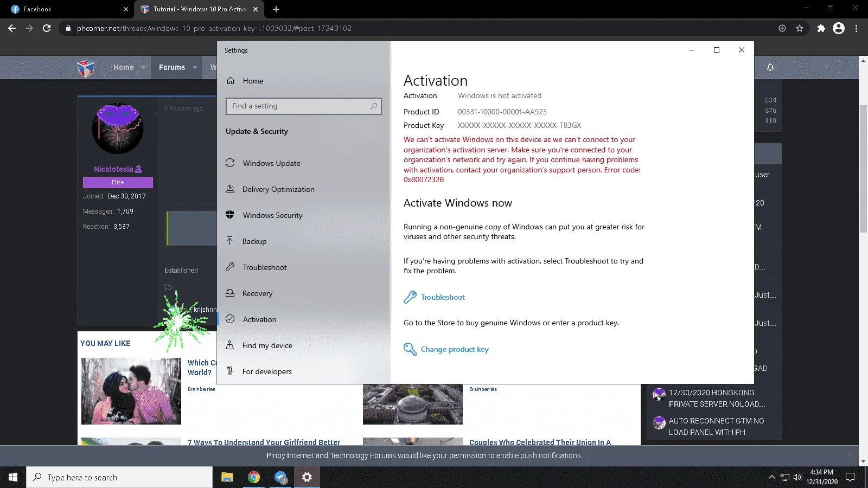This screenshot has height=488, width=868.
Task: Open the Action Center notifications icon
Action: [850, 477]
